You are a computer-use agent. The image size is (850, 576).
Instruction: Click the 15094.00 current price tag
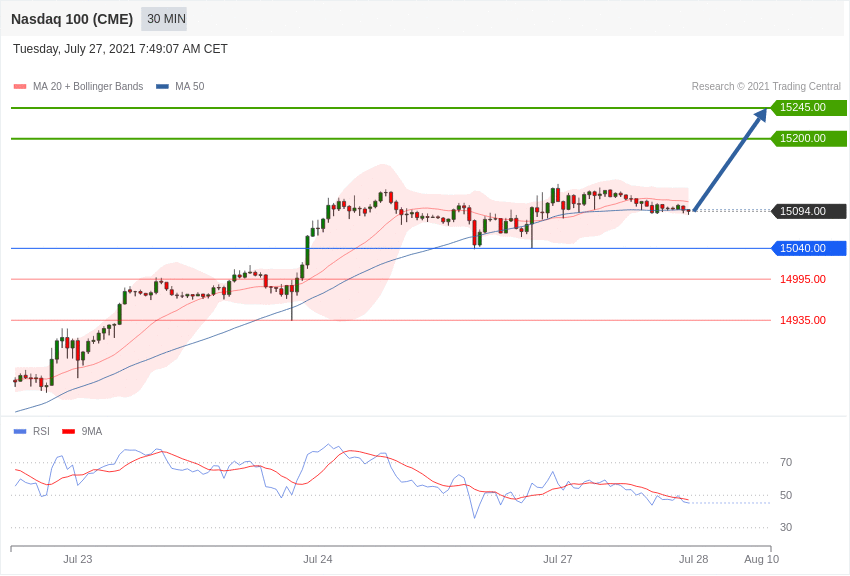pos(808,211)
